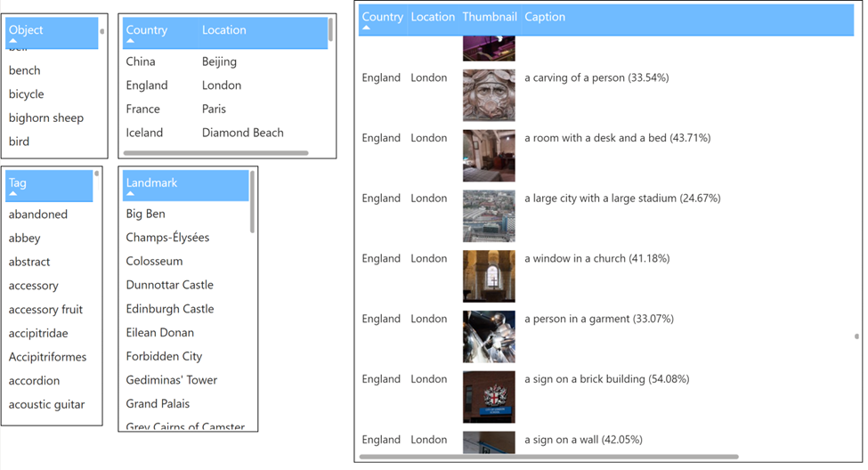Click the Landmark column header

[185, 184]
